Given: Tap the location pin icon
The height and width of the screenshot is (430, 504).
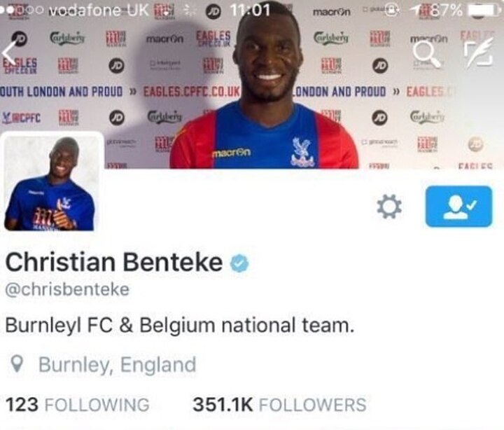Looking at the screenshot, I should click(16, 364).
